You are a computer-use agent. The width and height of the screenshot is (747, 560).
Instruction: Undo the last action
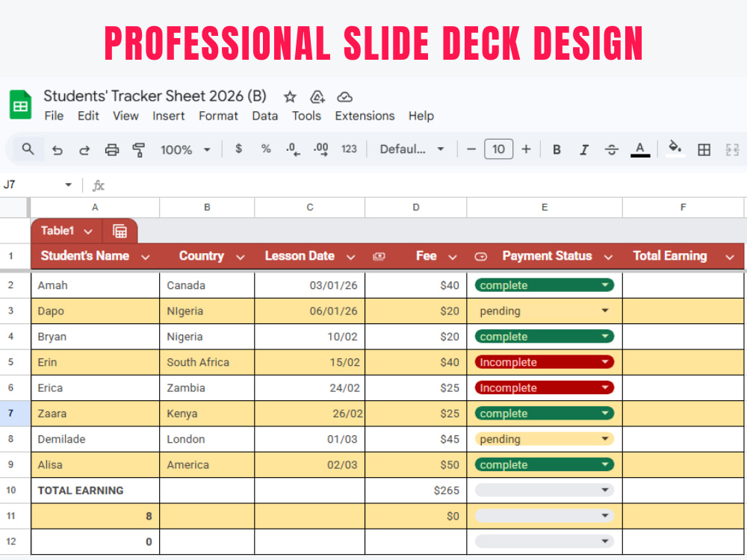click(58, 150)
